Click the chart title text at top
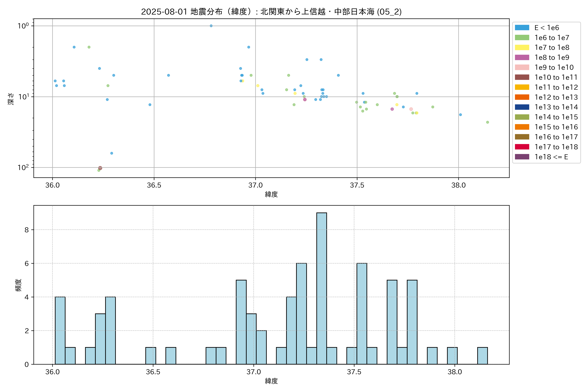This screenshot has height=392, width=588. [x=271, y=11]
